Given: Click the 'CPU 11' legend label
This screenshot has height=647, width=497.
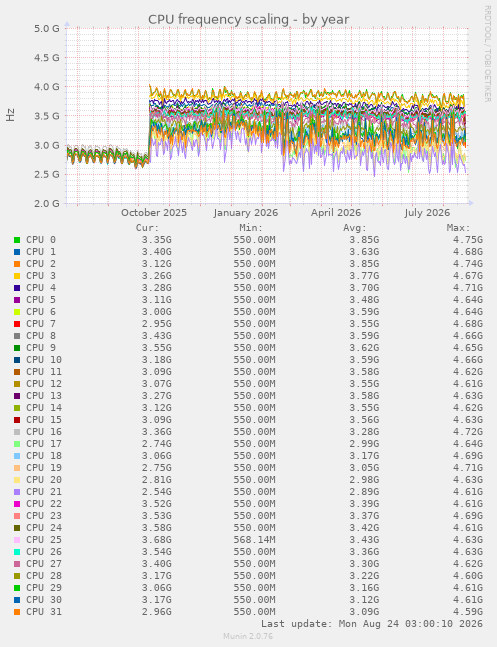Looking at the screenshot, I should click(x=44, y=371).
